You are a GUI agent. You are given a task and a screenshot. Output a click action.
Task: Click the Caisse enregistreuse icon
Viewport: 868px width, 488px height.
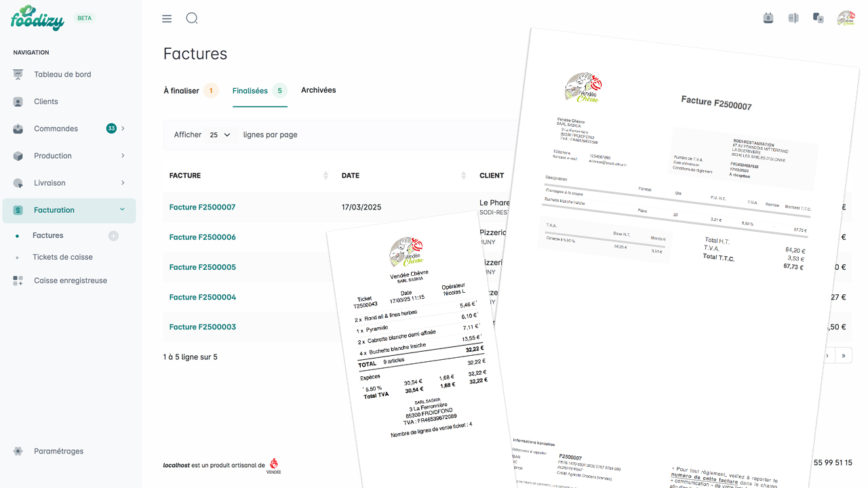(18, 281)
